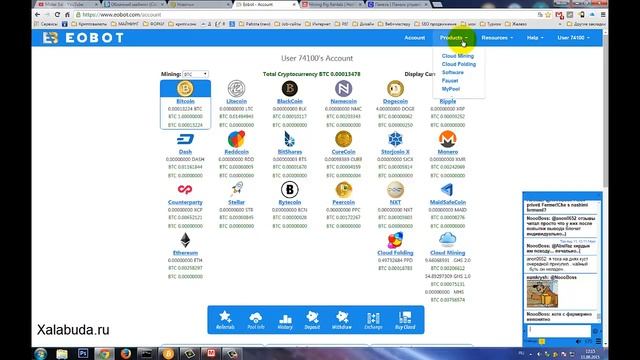Click the Peercoin logo icon
The height and width of the screenshot is (360, 640).
(343, 190)
